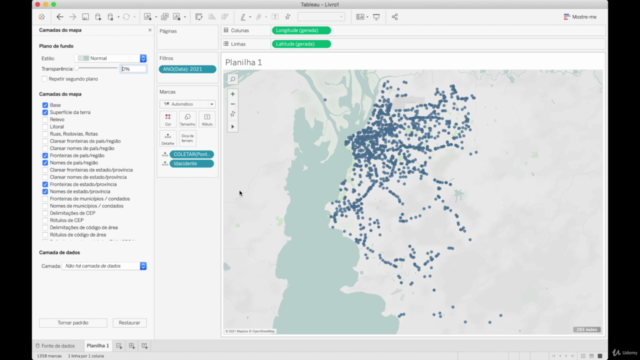Click the Cor color marks card button

pyautogui.click(x=168, y=120)
